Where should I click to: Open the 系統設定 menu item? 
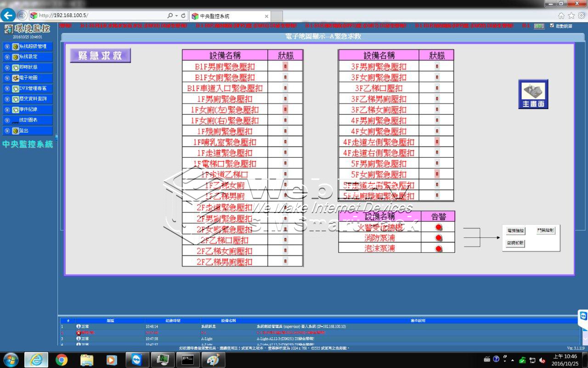pyautogui.click(x=28, y=57)
